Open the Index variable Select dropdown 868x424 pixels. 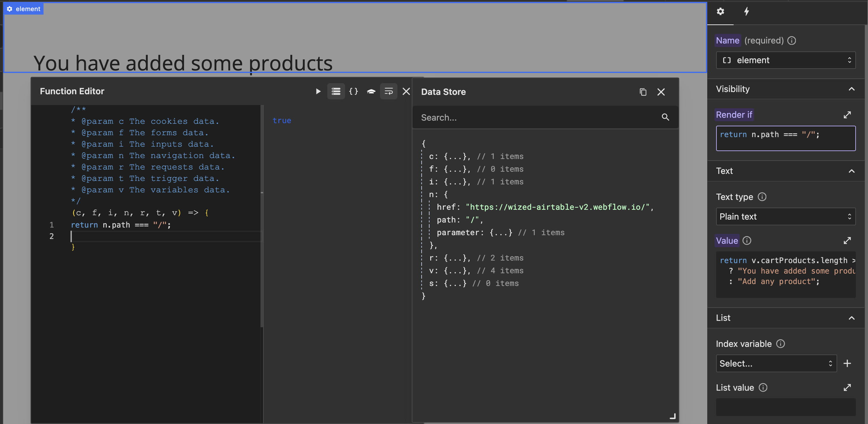[776, 363]
